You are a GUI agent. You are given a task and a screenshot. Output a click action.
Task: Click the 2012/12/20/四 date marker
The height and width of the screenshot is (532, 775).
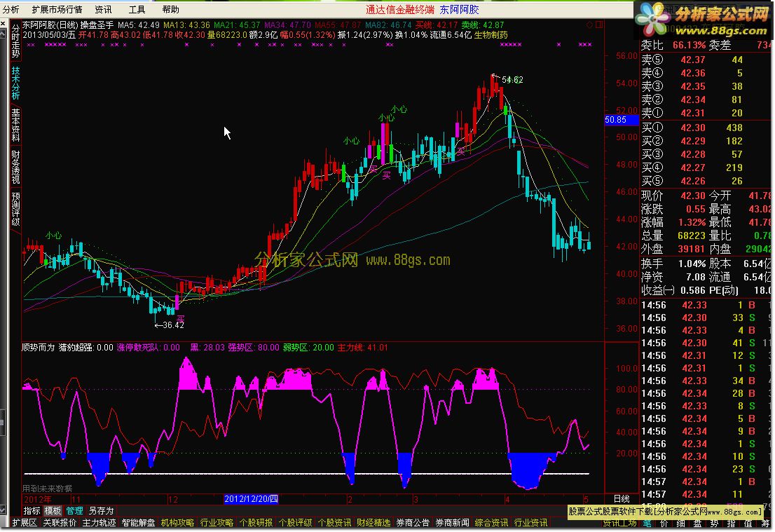coord(251,499)
